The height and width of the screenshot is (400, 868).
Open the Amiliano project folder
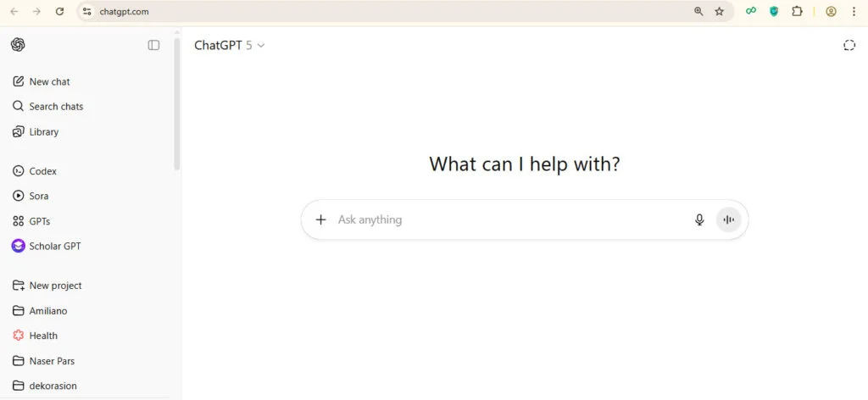click(47, 311)
